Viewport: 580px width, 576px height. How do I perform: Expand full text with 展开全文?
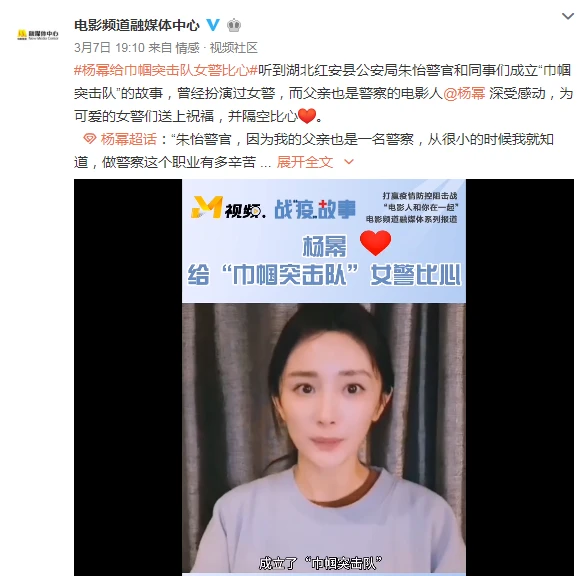[305, 162]
